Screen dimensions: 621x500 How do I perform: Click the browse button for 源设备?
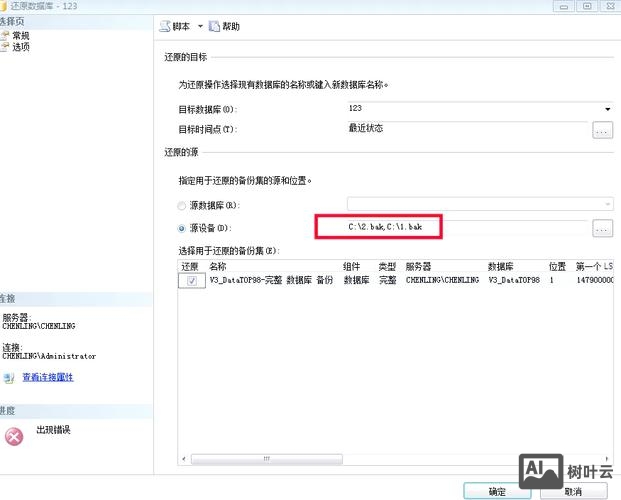tap(602, 228)
